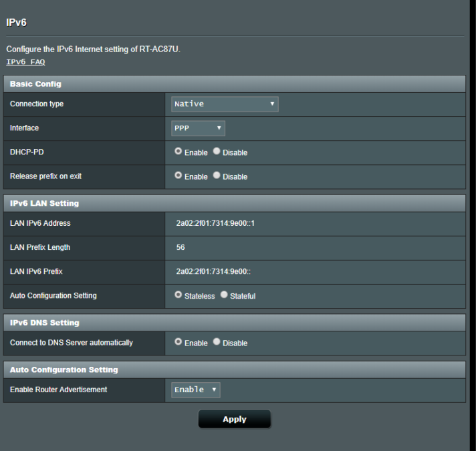Screen dimensions: 476x451
Task: Select Enable for DHCP-PD
Action: click(x=178, y=152)
